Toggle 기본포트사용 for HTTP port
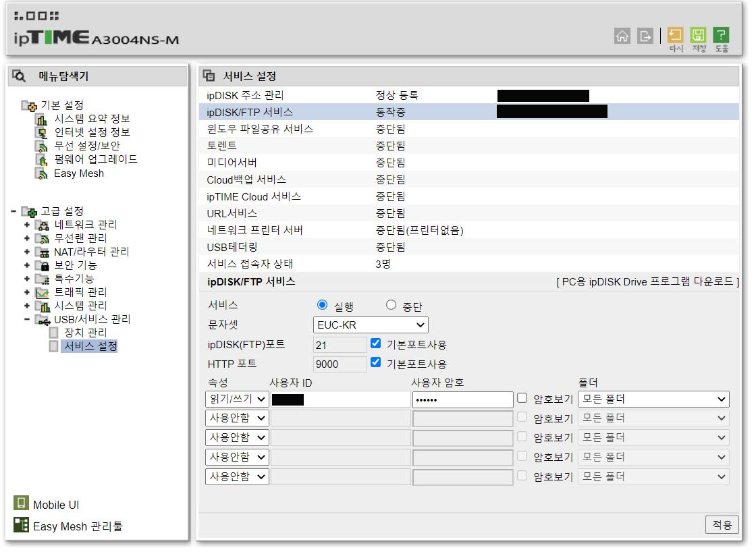Viewport: 756px width, 554px height. (x=375, y=362)
